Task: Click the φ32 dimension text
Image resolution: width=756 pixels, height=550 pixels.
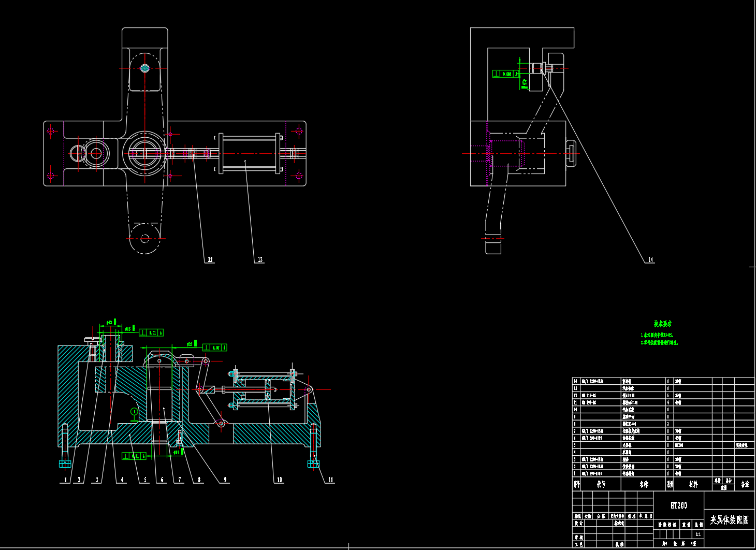Action: [x=110, y=323]
